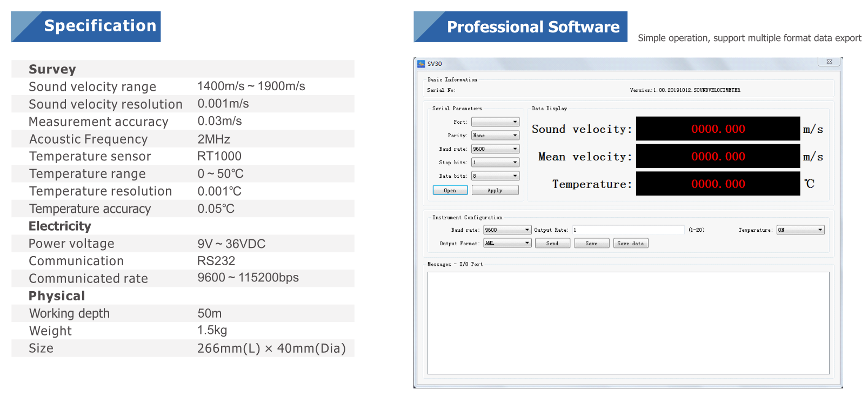Expand the Parity dropdown set to None

pyautogui.click(x=495, y=136)
